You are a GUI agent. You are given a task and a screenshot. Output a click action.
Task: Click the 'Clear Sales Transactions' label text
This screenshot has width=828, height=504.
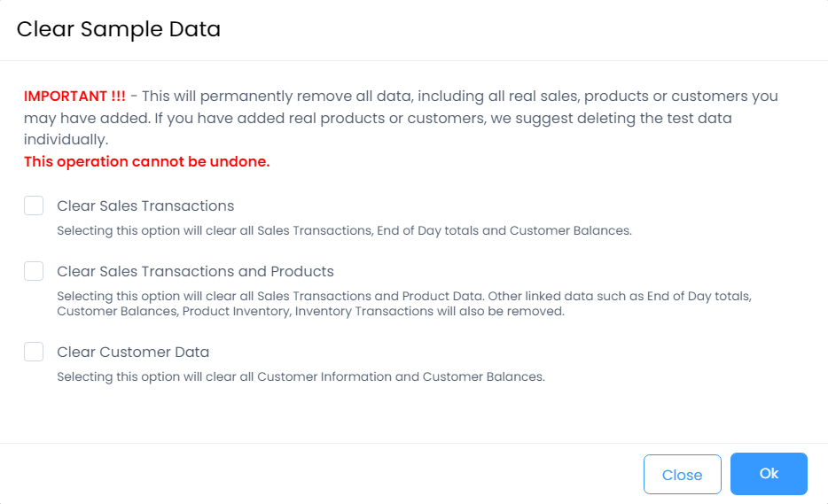tap(145, 206)
